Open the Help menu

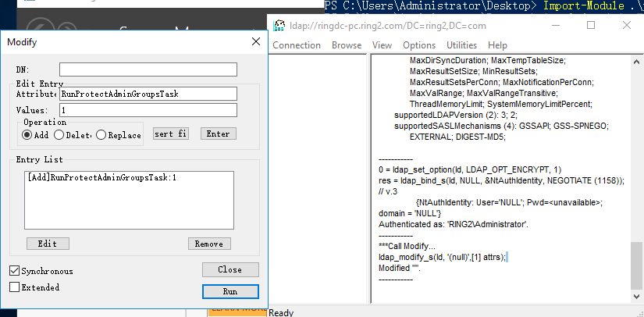pos(497,45)
